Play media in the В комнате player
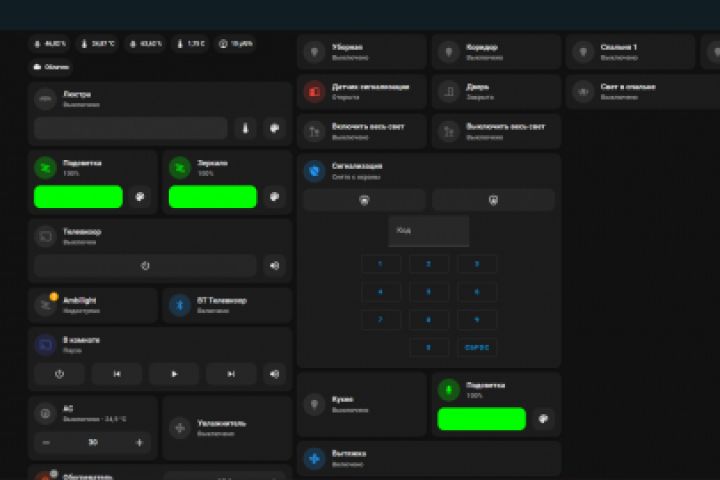Viewport: 720px width, 480px height. click(174, 374)
